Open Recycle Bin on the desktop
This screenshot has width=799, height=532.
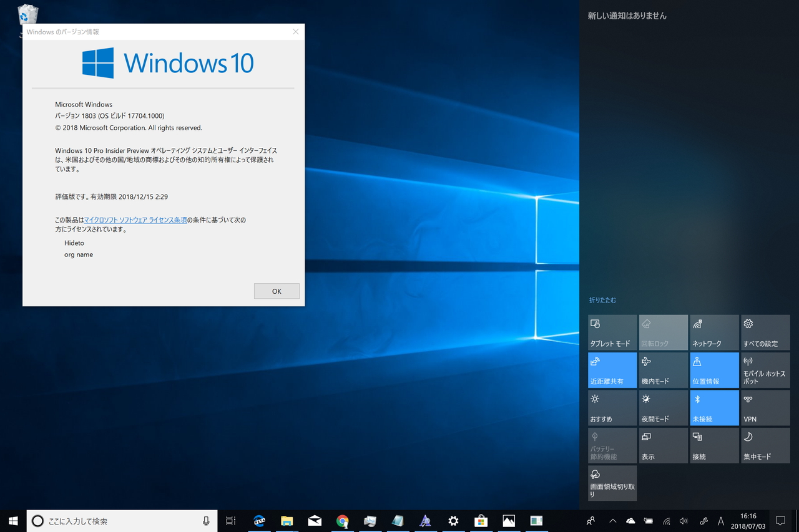[x=28, y=15]
